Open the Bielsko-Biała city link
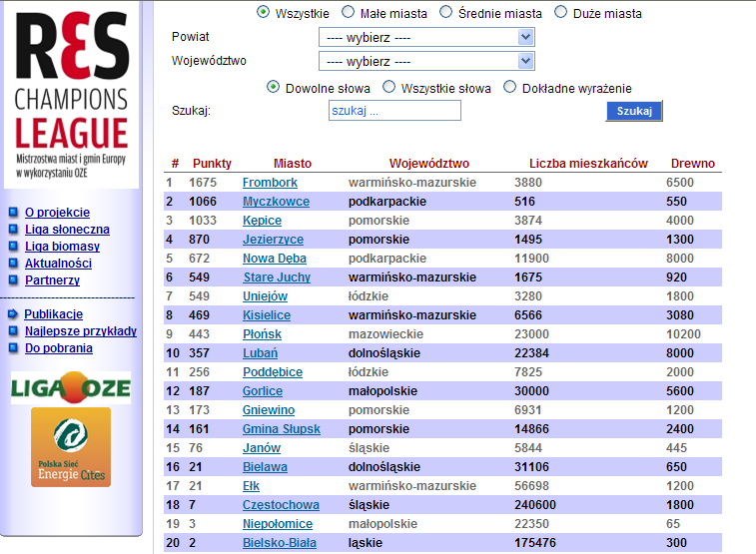The width and height of the screenshot is (756, 554). pos(280,543)
